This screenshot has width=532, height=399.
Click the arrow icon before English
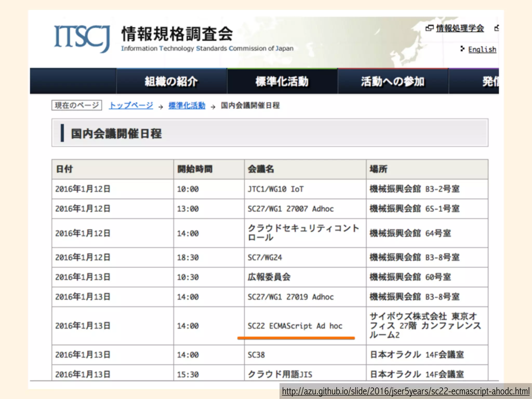tap(462, 49)
